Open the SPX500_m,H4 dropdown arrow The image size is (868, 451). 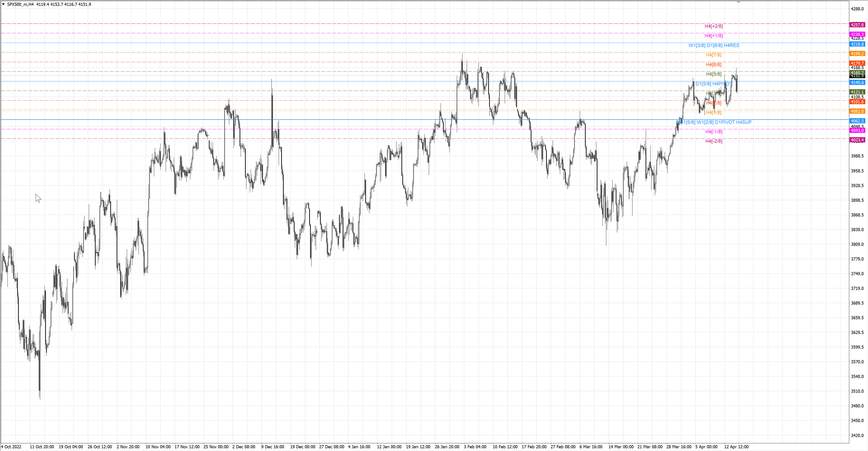pyautogui.click(x=3, y=4)
